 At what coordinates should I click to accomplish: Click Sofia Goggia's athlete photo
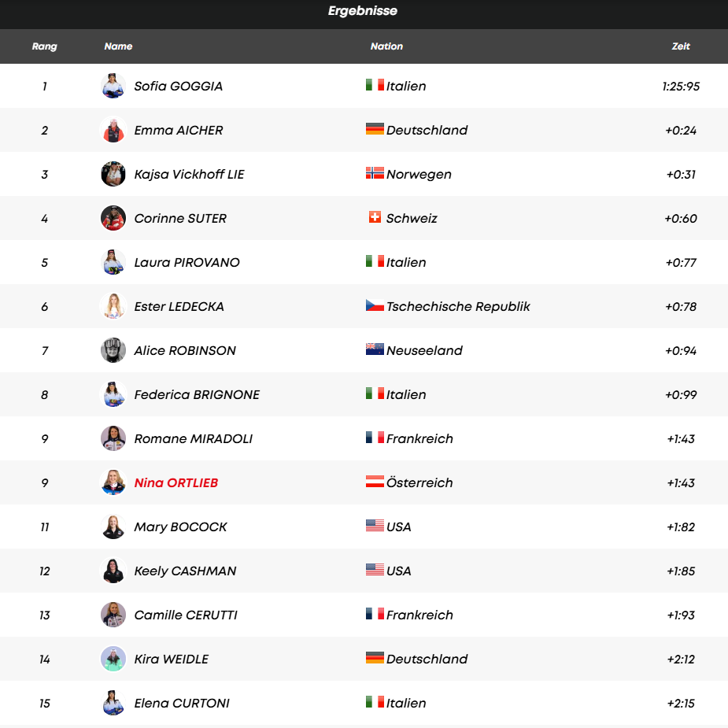[113, 86]
